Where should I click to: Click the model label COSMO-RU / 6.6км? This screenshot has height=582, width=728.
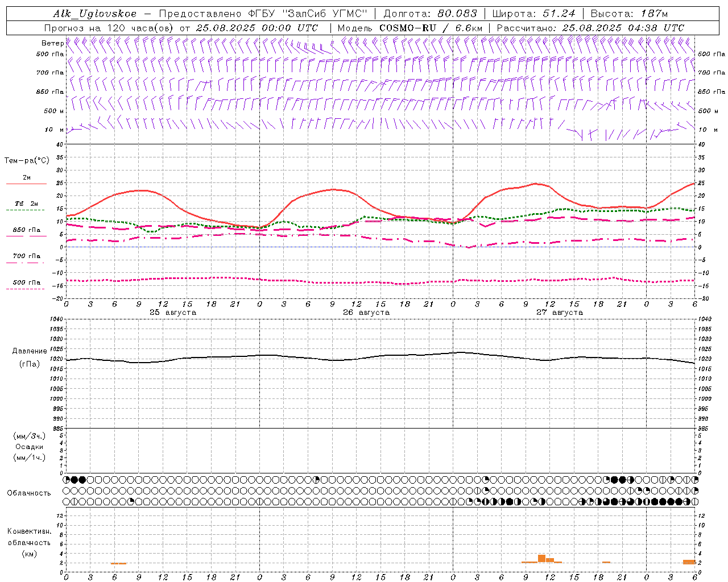(x=431, y=28)
